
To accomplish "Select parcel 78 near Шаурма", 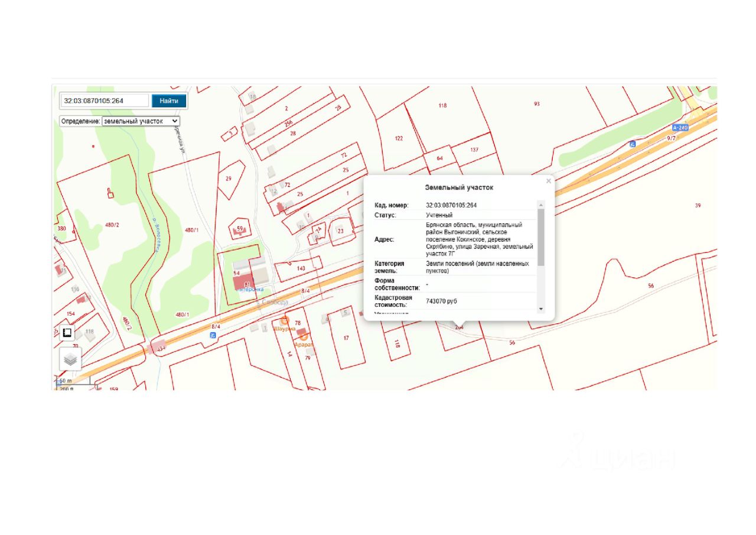I will click(x=298, y=323).
